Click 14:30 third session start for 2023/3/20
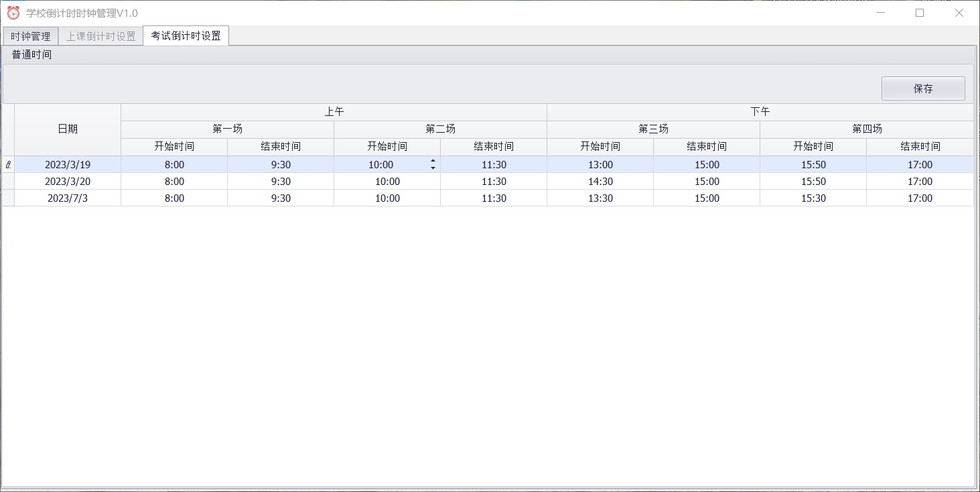Image resolution: width=980 pixels, height=492 pixels. click(x=600, y=181)
